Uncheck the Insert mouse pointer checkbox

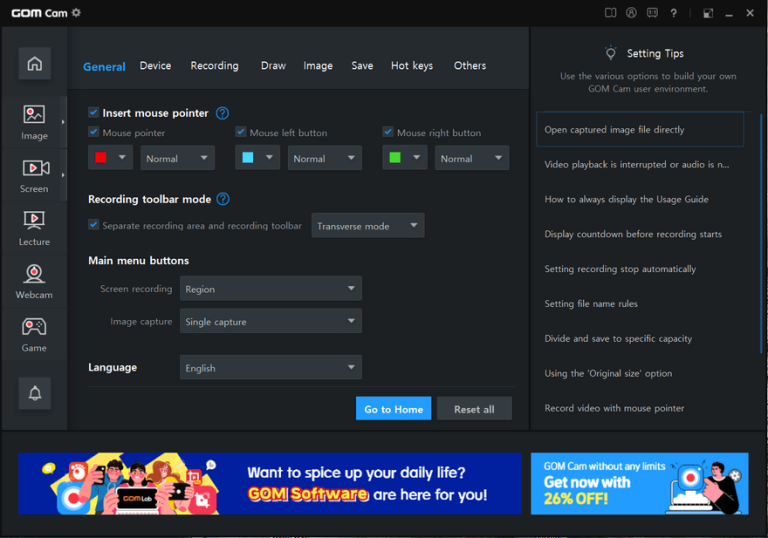[94, 113]
